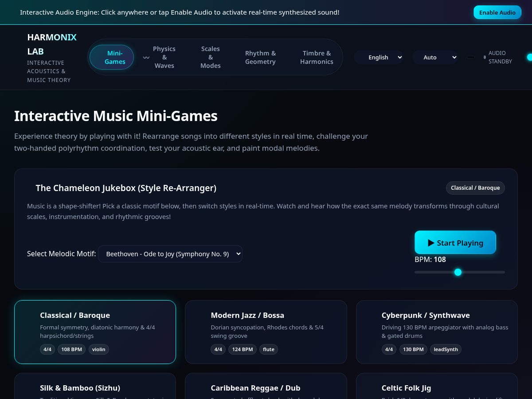Click The Chameleon Jukebox title
The image size is (532, 399).
pos(126,188)
